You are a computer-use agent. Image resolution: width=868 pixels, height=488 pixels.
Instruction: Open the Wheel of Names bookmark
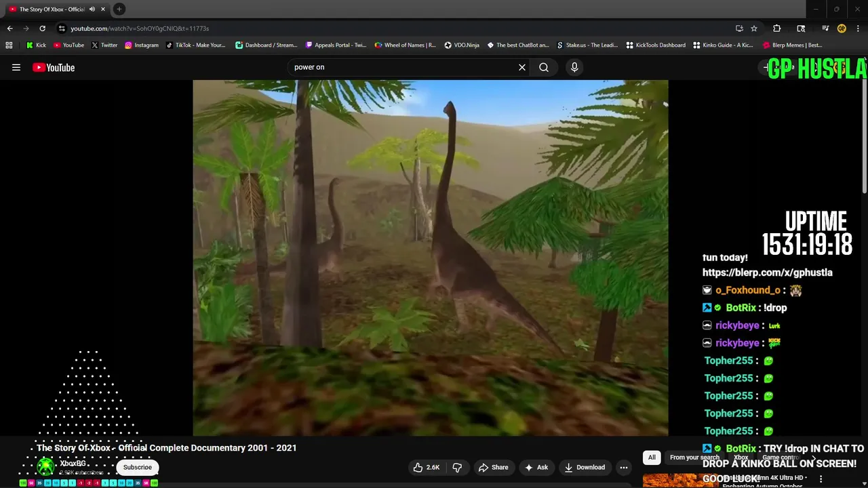point(405,45)
